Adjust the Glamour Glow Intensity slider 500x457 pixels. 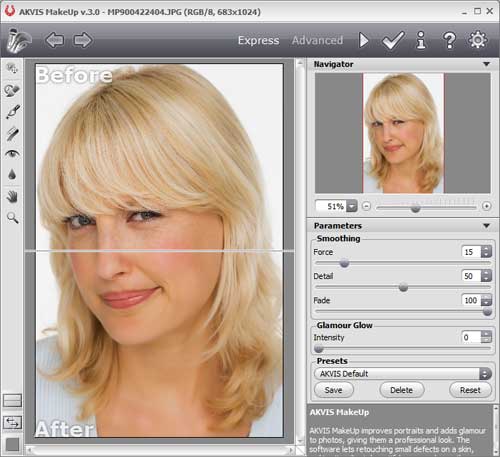click(x=319, y=349)
